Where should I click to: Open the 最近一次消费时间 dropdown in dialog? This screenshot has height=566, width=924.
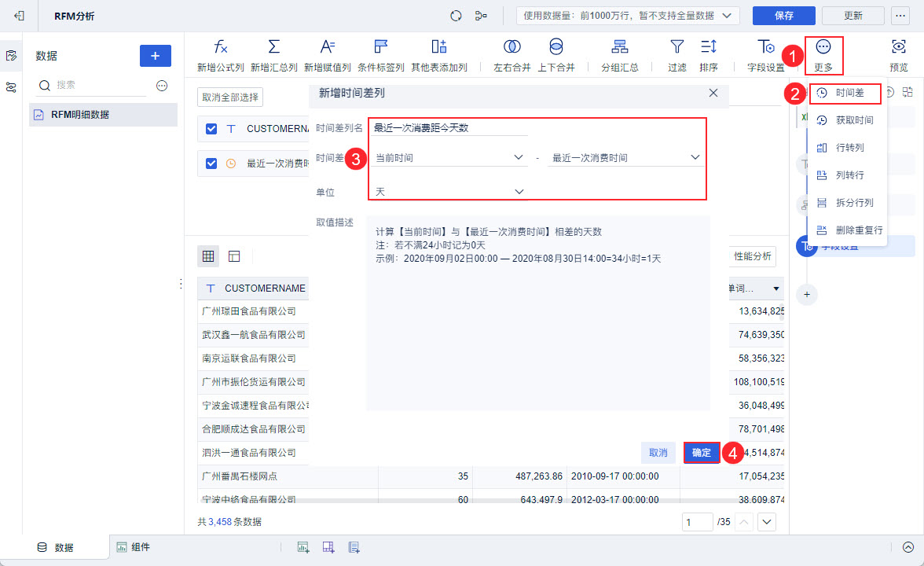[x=625, y=157]
